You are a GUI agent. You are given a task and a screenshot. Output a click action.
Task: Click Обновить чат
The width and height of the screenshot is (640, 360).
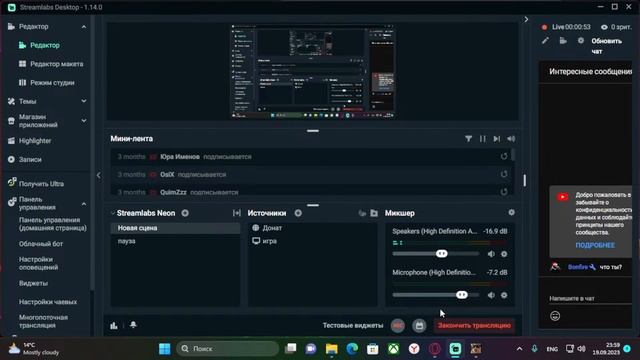tap(607, 46)
